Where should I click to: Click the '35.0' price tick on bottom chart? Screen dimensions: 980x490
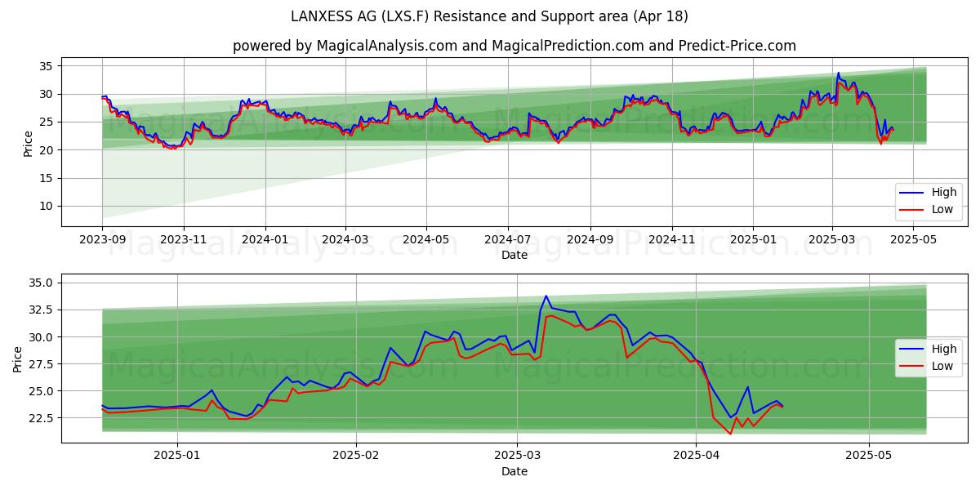(41, 283)
